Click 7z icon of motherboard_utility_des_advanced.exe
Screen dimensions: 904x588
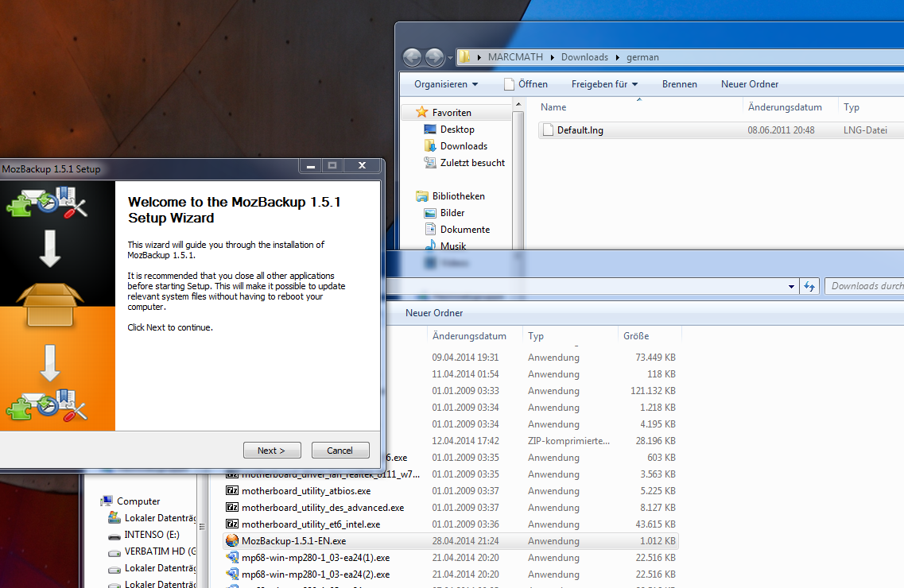[232, 508]
